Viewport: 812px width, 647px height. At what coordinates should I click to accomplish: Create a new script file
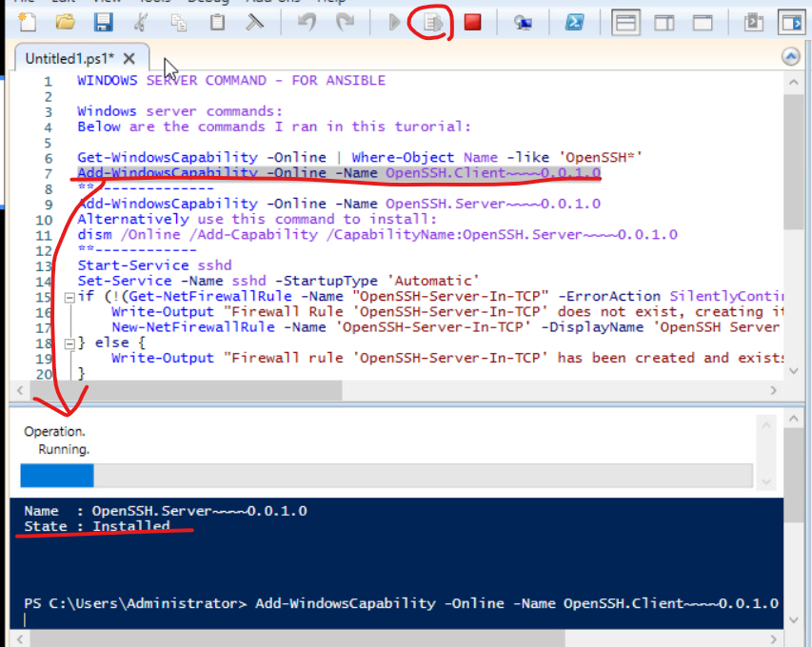[x=27, y=22]
